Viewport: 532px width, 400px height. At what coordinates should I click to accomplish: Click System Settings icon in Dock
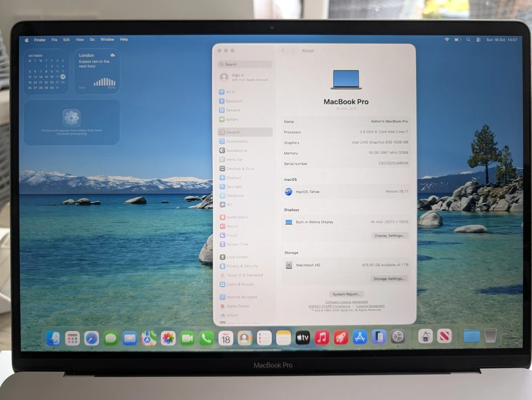click(x=398, y=337)
